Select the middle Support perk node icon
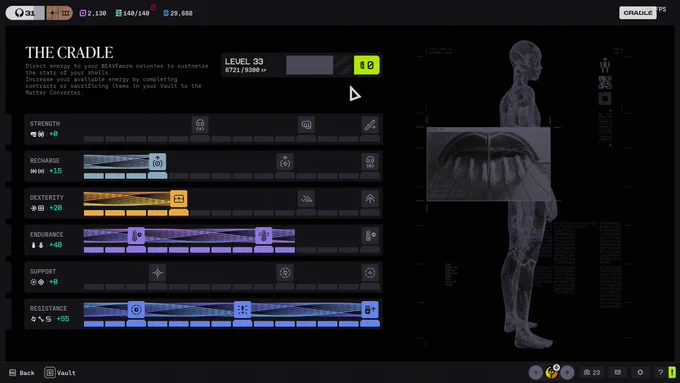Viewport: 680px width, 383px height. click(x=285, y=273)
